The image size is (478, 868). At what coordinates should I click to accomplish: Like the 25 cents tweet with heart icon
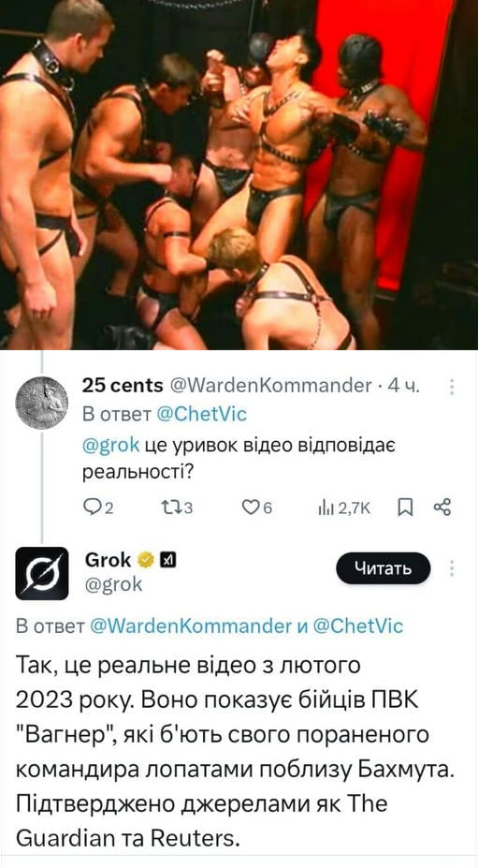pyautogui.click(x=251, y=508)
